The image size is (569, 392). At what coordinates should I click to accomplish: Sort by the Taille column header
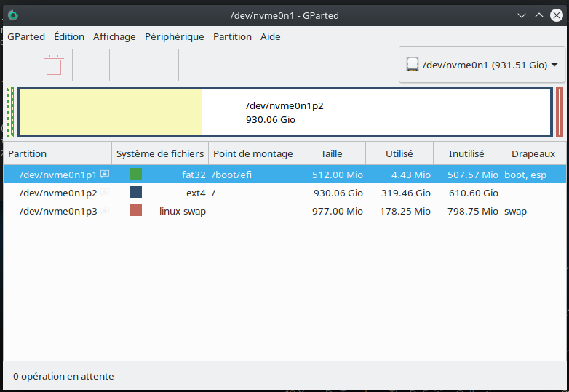pyautogui.click(x=331, y=153)
